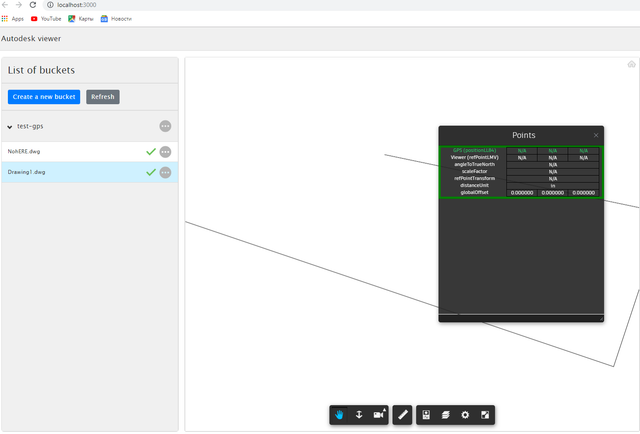This screenshot has height=434, width=640.
Task: Open the Properties panel icon
Action: 426,415
